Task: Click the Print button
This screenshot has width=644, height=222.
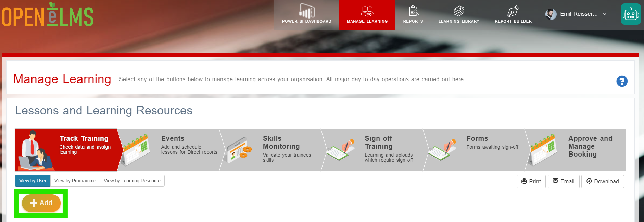Action: click(x=531, y=182)
